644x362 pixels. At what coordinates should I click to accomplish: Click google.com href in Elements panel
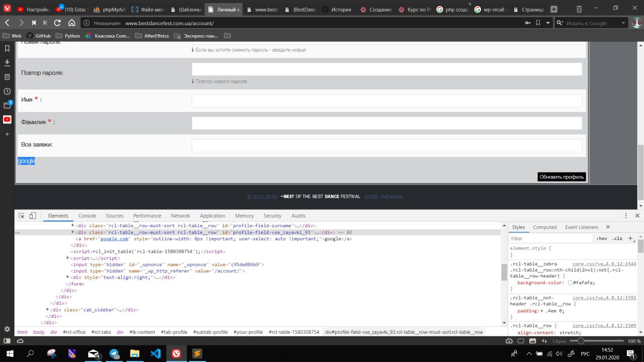tap(115, 239)
